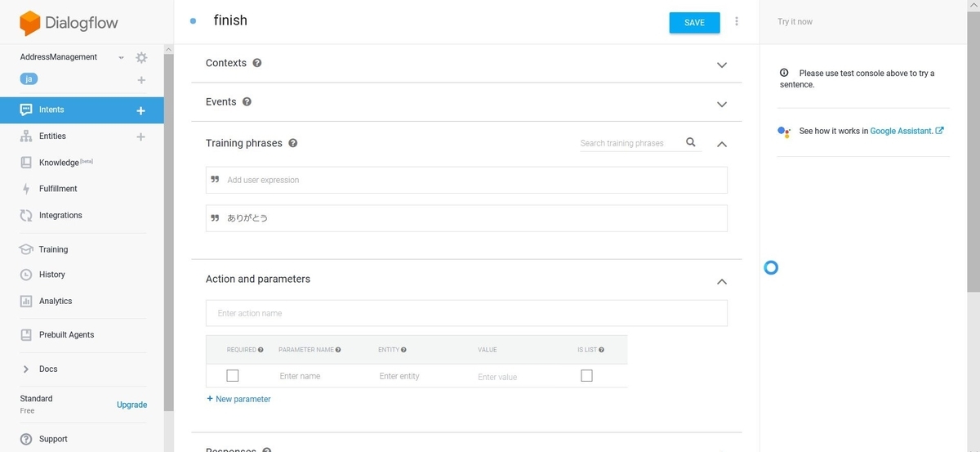This screenshot has height=452, width=980.
Task: Check the Is List parameter checkbox
Action: tap(586, 376)
